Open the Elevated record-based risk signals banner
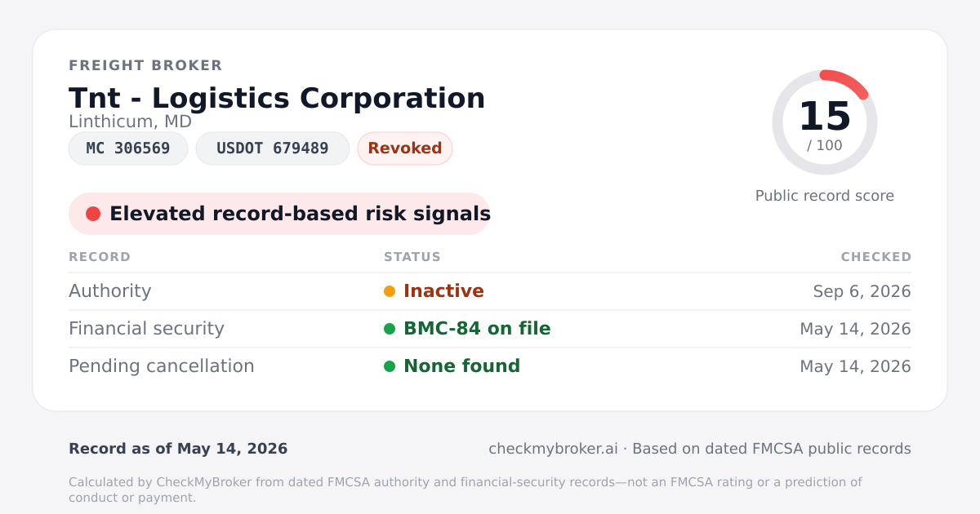The height and width of the screenshot is (514, 980). pyautogui.click(x=279, y=214)
